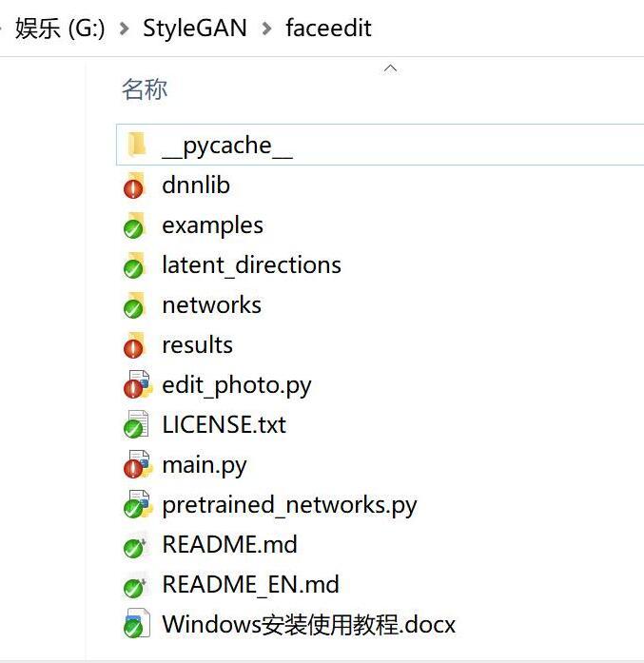Select the README_EN.md file name

click(251, 584)
